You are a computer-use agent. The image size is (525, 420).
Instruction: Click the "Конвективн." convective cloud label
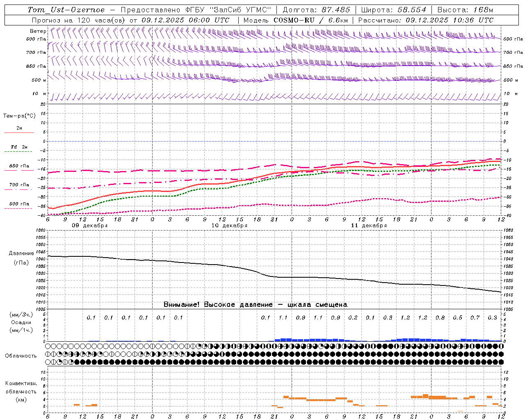coord(21,383)
